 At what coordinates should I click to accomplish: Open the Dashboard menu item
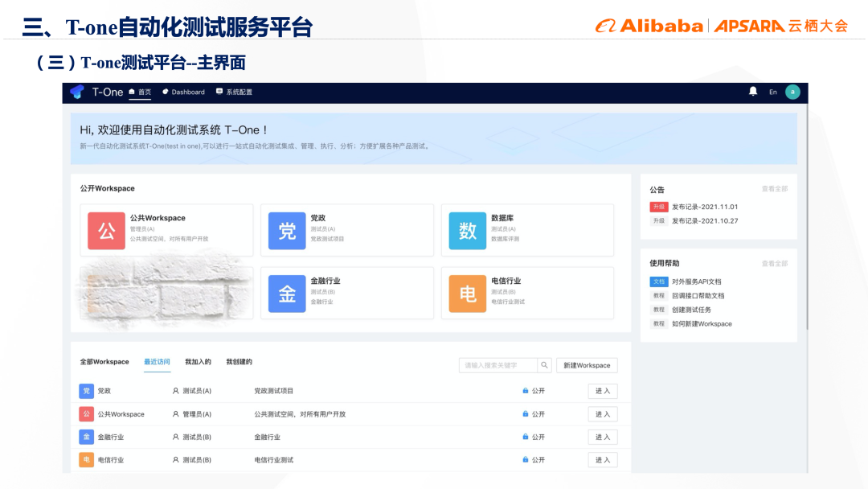(x=183, y=92)
